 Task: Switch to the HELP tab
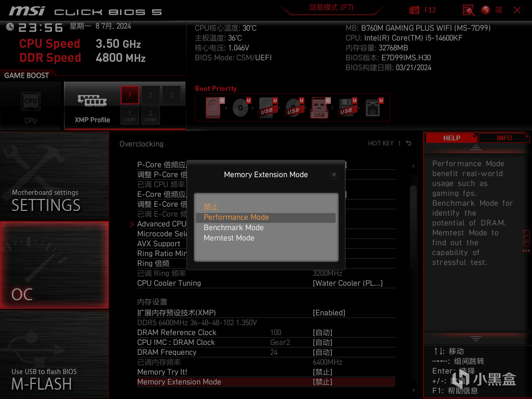coord(451,138)
